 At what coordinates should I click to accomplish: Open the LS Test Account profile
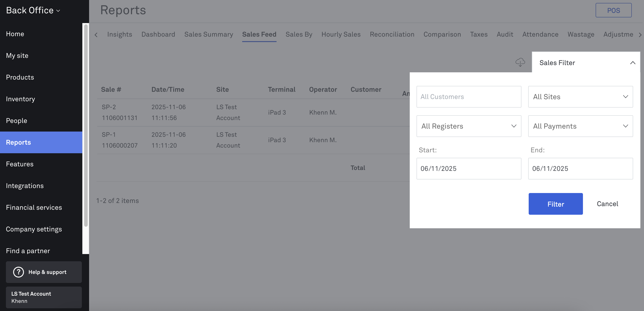(44, 297)
